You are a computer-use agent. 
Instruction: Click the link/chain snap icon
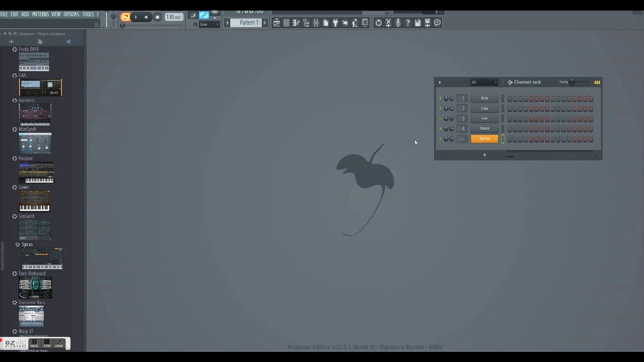click(x=204, y=16)
